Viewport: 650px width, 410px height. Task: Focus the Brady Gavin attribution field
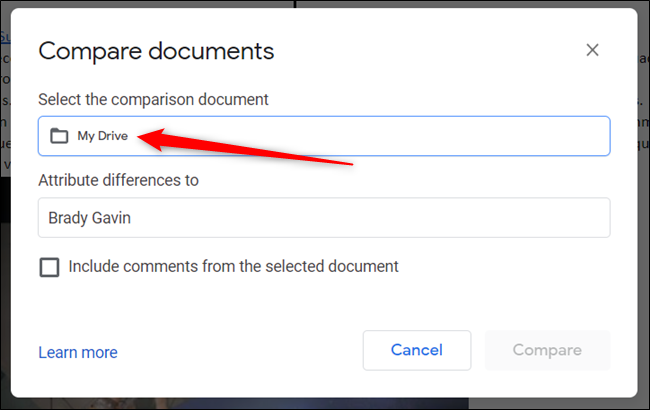tap(323, 217)
